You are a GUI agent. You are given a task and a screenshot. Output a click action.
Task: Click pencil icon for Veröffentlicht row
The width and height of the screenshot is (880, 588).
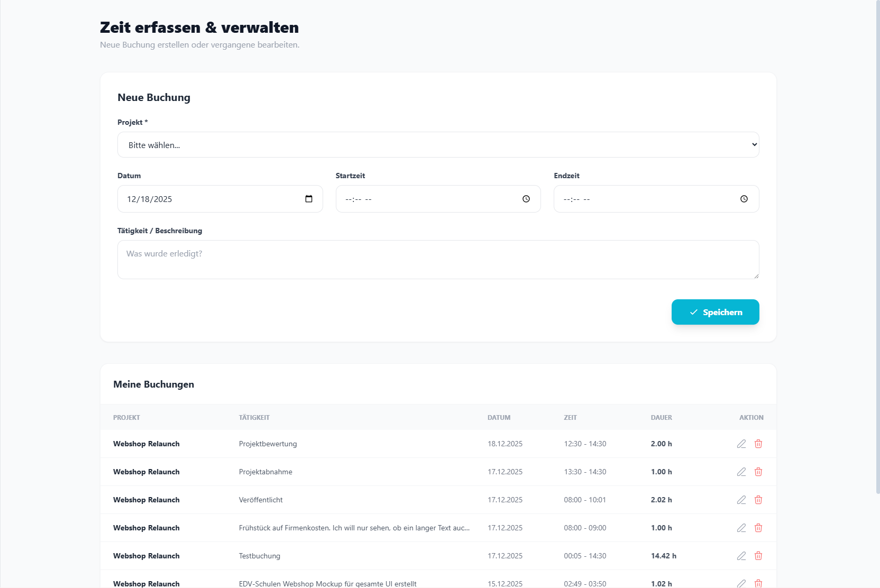pyautogui.click(x=741, y=500)
